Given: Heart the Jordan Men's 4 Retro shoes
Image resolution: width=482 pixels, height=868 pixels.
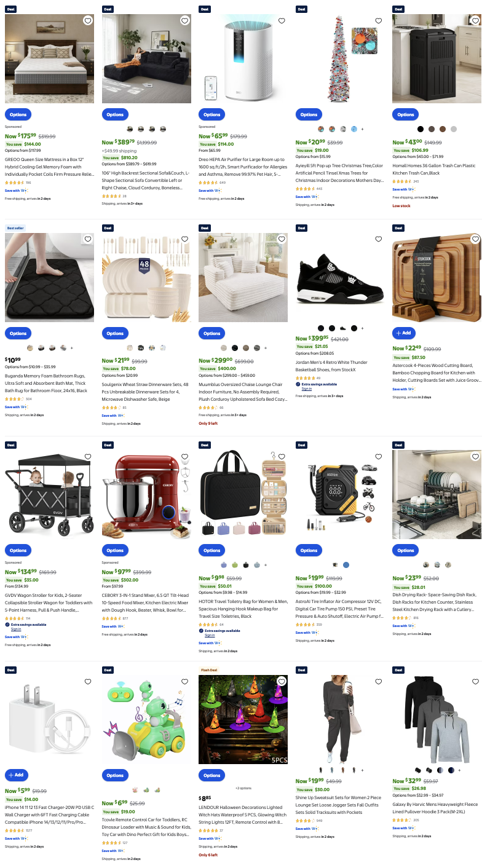Looking at the screenshot, I should pyautogui.click(x=379, y=239).
